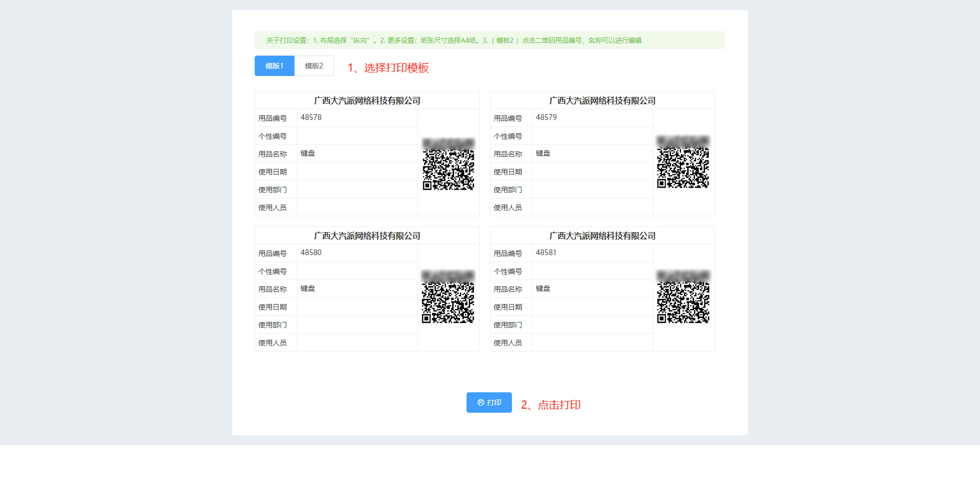The image size is (980, 477).
Task: Click 个性编号 label in card 48580
Action: click(273, 271)
